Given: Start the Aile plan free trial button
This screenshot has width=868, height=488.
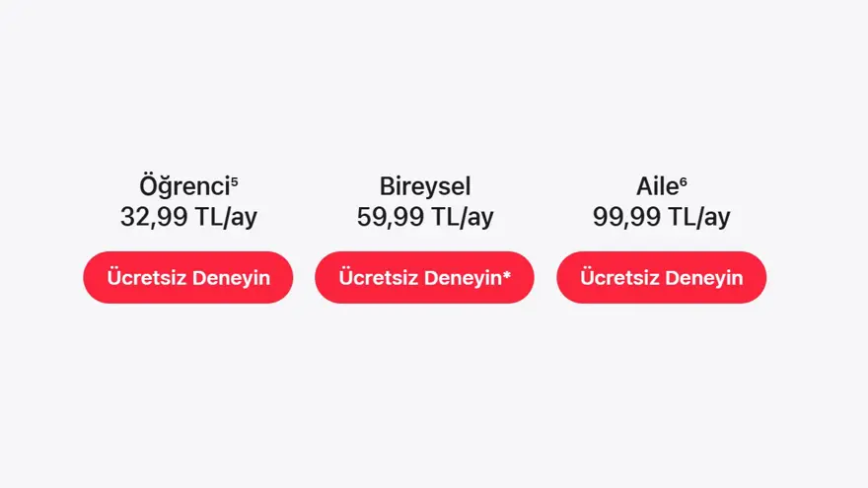Looking at the screenshot, I should pos(661,277).
